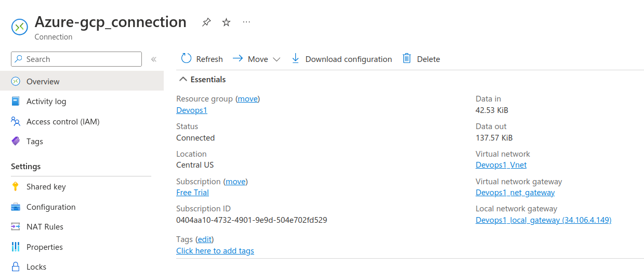Click the Shared key yellow key icon
This screenshot has width=644, height=279.
16,186
